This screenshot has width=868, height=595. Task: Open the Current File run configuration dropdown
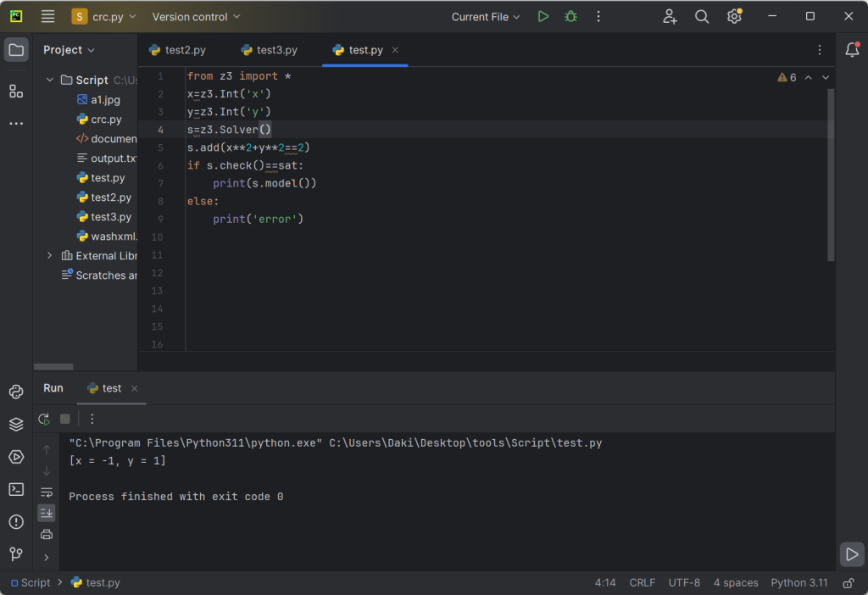click(x=486, y=16)
